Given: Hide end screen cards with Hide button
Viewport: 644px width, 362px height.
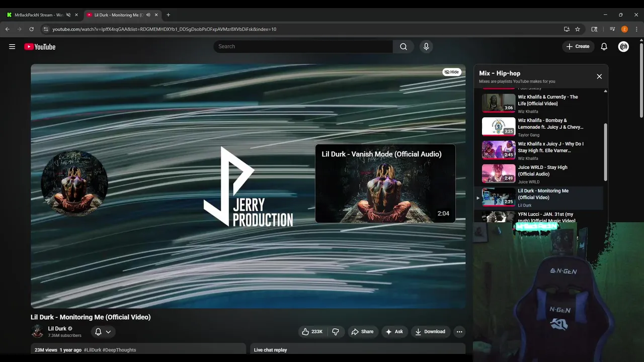Looking at the screenshot, I should coord(452,72).
